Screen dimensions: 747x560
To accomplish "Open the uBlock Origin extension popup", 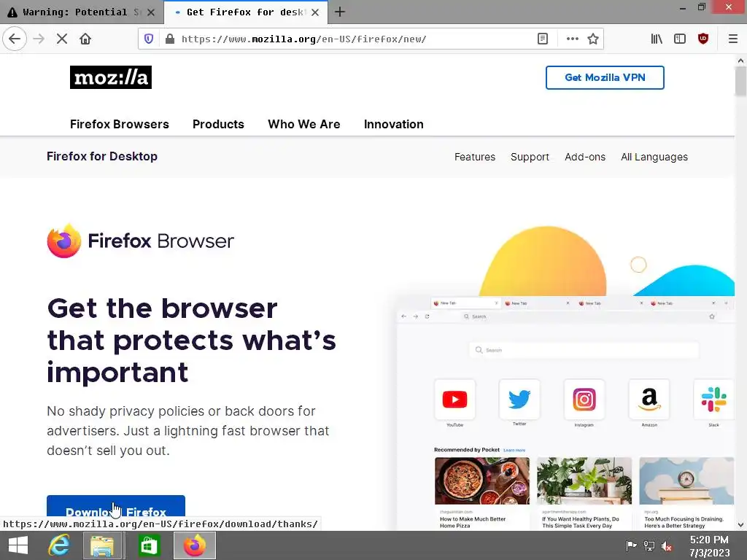I will pos(703,39).
